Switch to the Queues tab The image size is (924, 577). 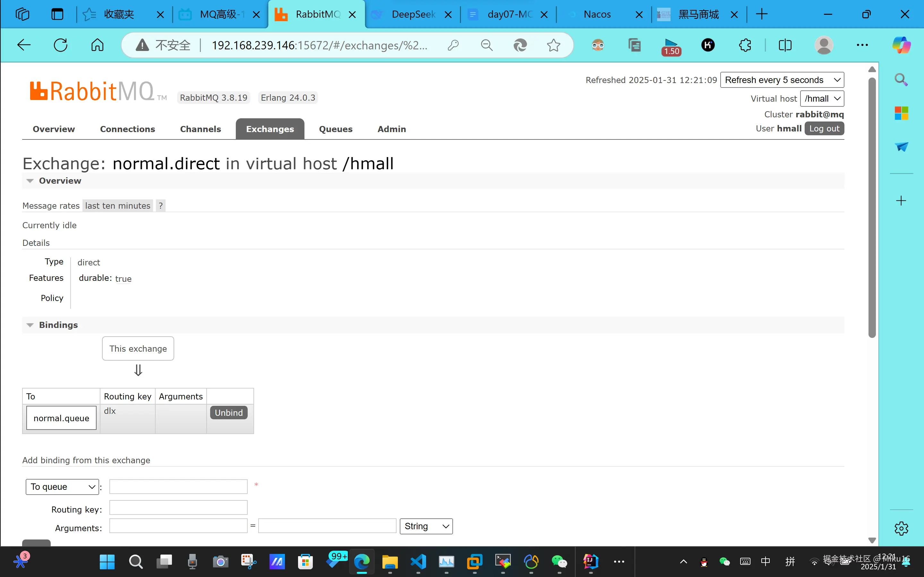335,129
